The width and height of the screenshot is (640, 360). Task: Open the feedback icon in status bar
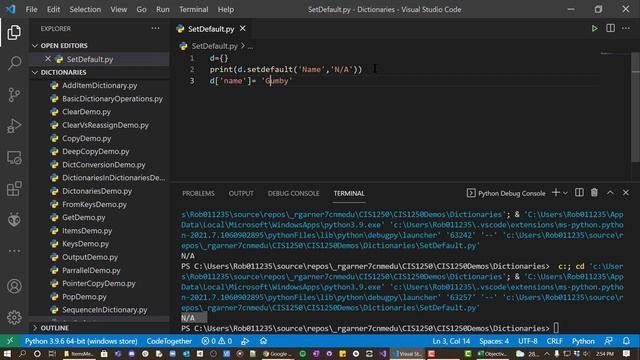pyautogui.click(x=609, y=341)
